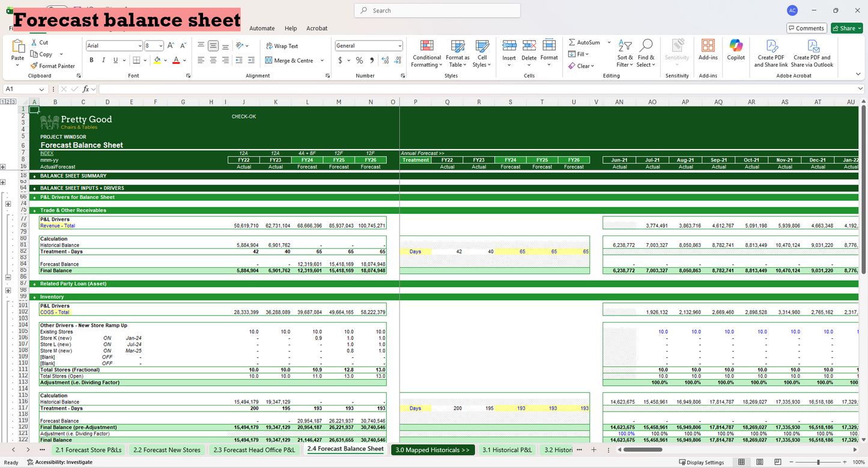Expand the Merge & Centre dropdown
The image size is (868, 468).
click(x=321, y=61)
